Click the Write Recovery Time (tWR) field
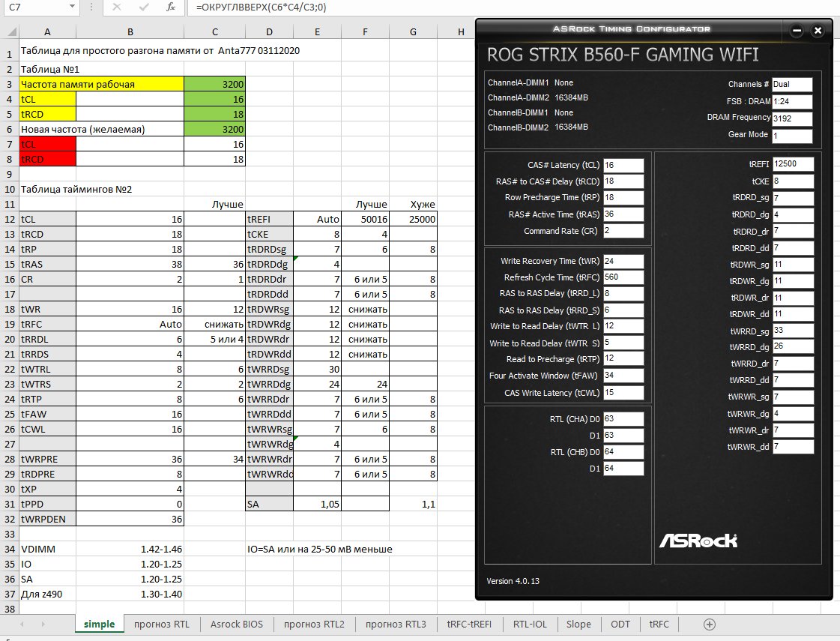This screenshot has height=641, width=840. [x=623, y=261]
